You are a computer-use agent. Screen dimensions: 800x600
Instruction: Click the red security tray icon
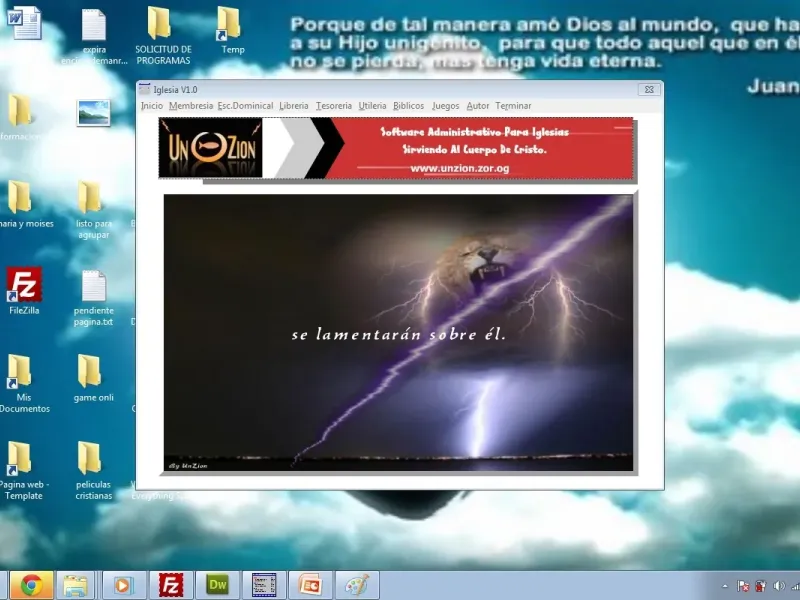click(x=761, y=586)
